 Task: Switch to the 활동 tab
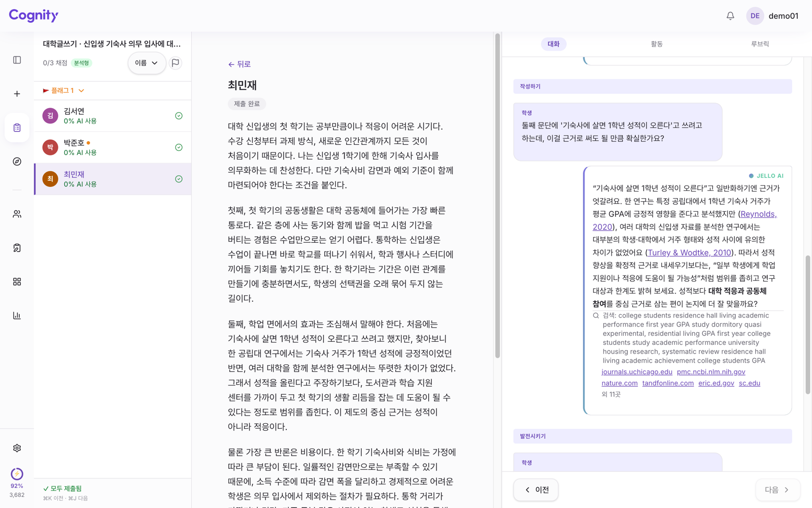[x=657, y=44]
